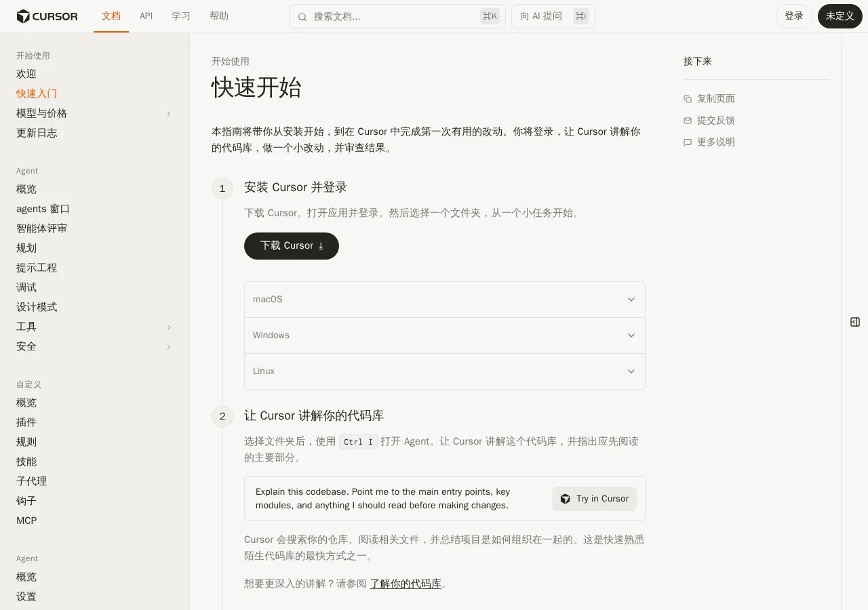
Task: Click the copy page icon
Action: (688, 99)
